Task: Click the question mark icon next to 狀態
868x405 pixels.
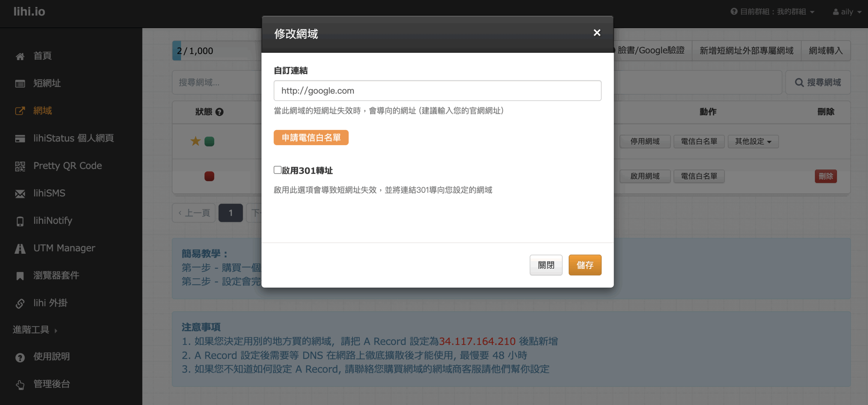Action: [219, 112]
